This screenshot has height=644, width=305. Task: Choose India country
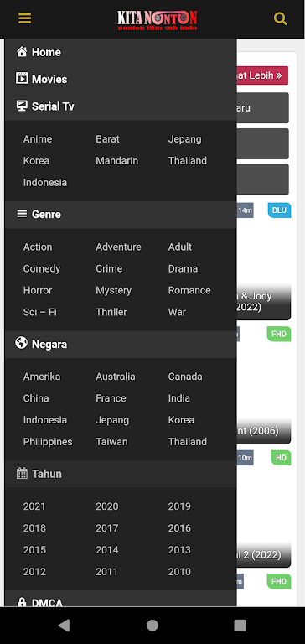(x=179, y=398)
